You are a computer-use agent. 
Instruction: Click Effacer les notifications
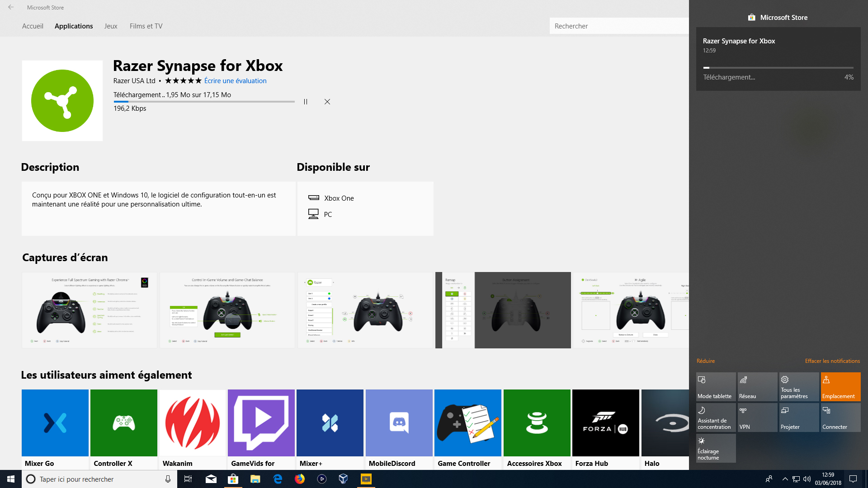832,361
